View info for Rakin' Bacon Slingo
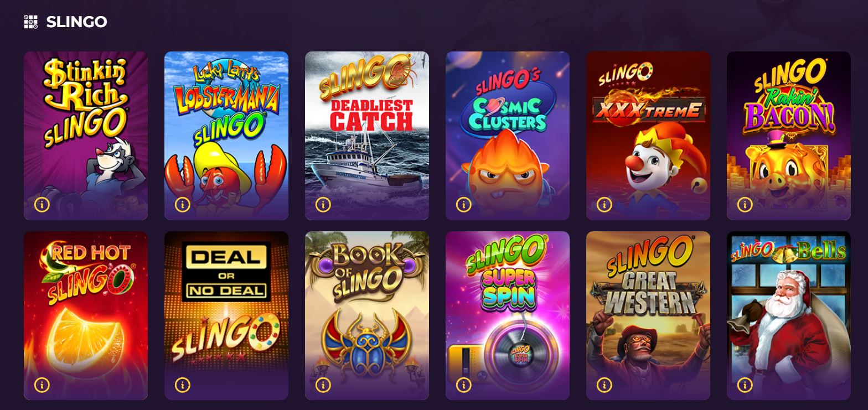868x410 pixels. point(745,205)
